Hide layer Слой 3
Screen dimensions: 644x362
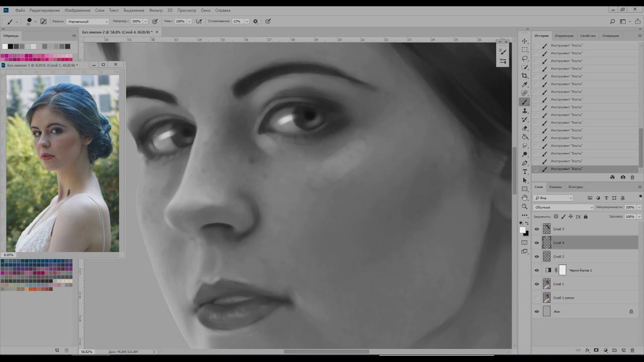537,229
